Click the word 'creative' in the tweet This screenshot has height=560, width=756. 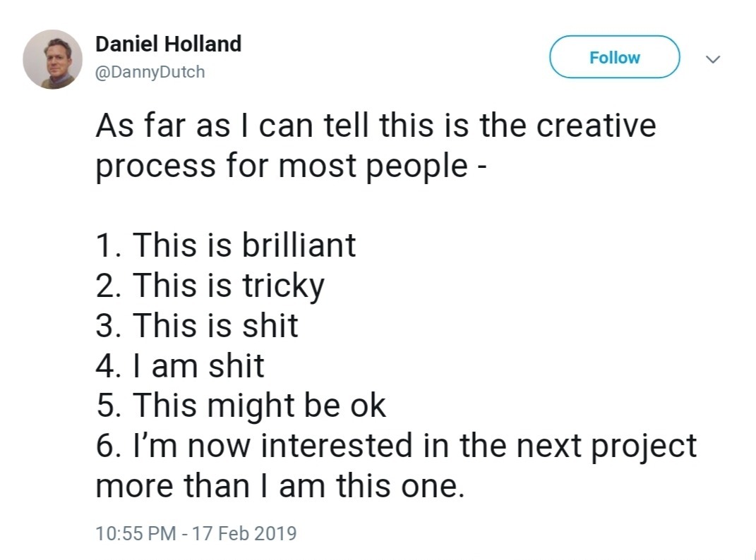click(596, 126)
